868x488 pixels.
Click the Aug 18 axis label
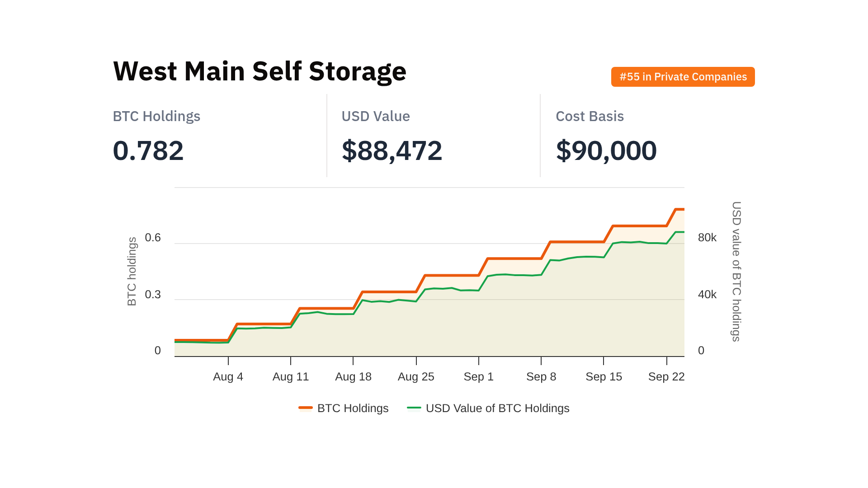click(x=353, y=376)
